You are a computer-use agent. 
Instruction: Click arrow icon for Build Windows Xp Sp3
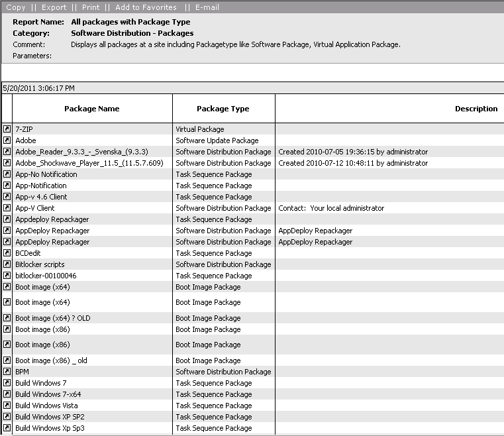pos(7,428)
